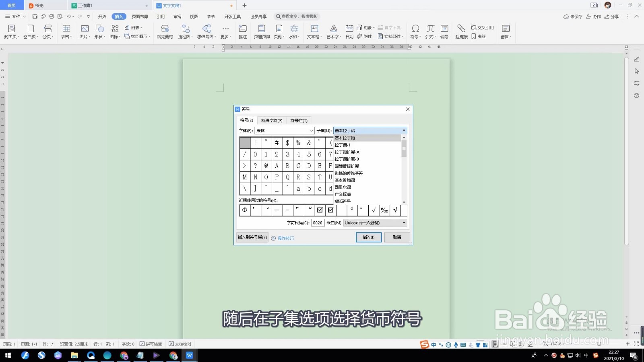Switch to the 页面布局 ribbon tab
The height and width of the screenshot is (362, 644).
(140, 16)
